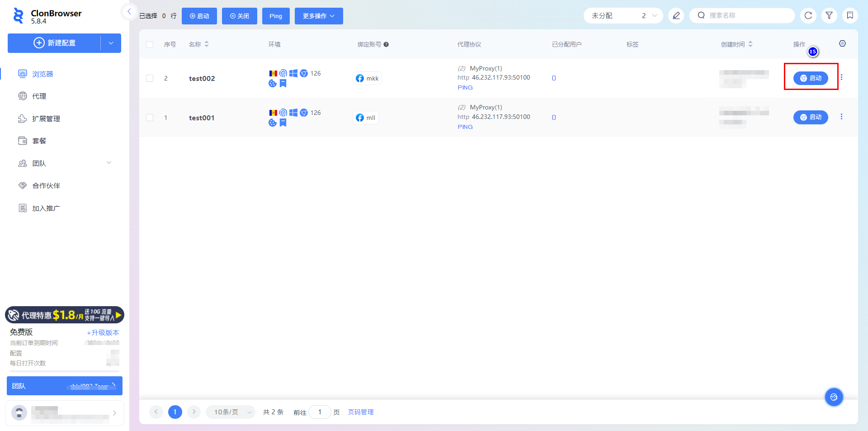Viewport: 868px width, 431px height.
Task: Click the edit pencil icon beside group selector
Action: (676, 16)
